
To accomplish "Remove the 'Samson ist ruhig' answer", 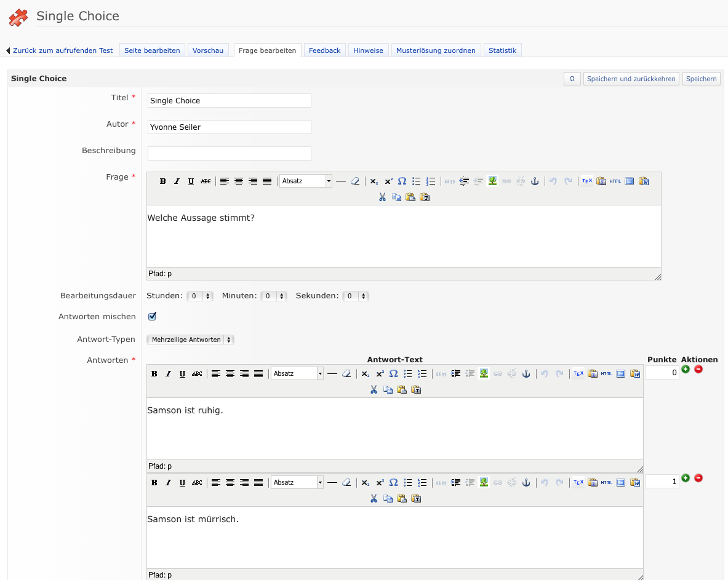I will 698,369.
